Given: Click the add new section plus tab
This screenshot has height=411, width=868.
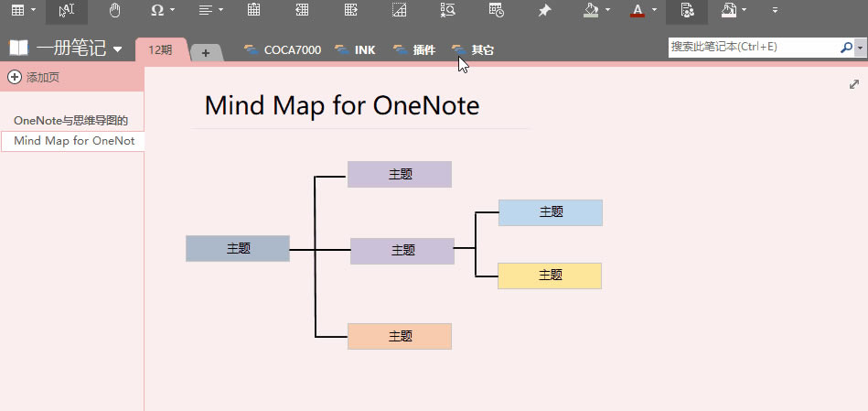Looking at the screenshot, I should coord(206,53).
